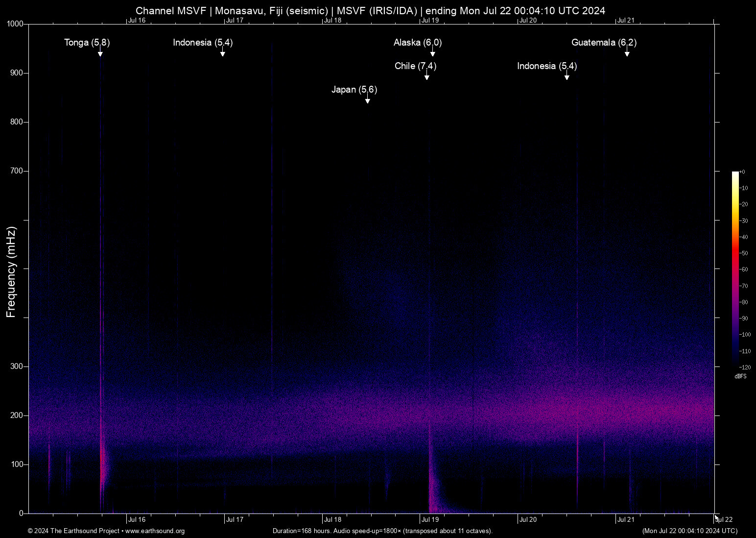756x538 pixels.
Task: Click Jul 19 on the top time axis
Action: 430,21
